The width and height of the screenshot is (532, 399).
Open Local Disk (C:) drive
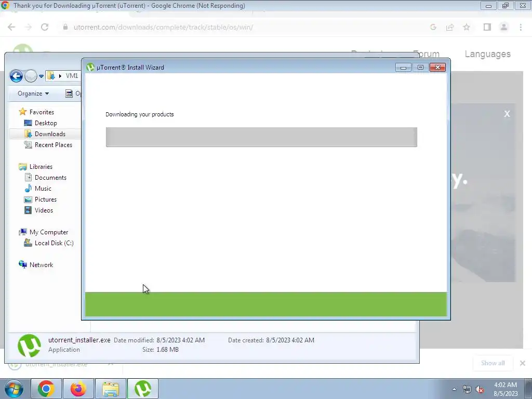54,243
